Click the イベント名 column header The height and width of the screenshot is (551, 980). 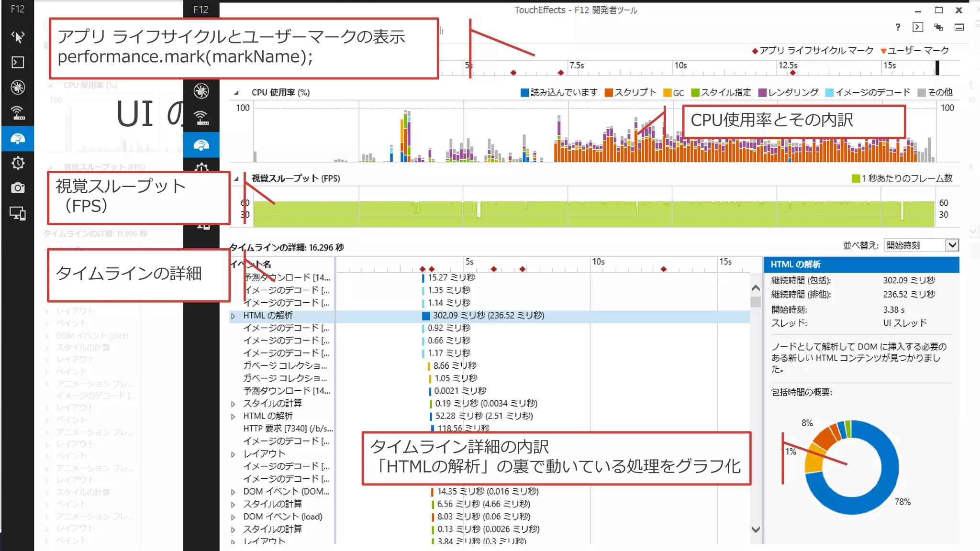[251, 264]
